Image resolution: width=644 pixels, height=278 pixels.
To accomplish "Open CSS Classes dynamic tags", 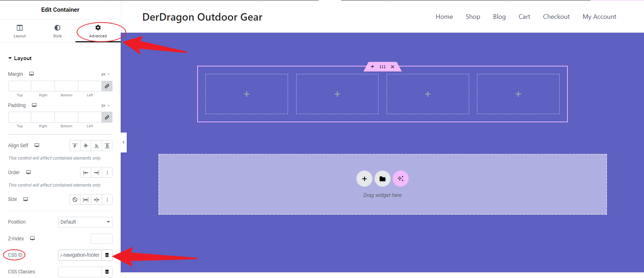I will pyautogui.click(x=107, y=272).
